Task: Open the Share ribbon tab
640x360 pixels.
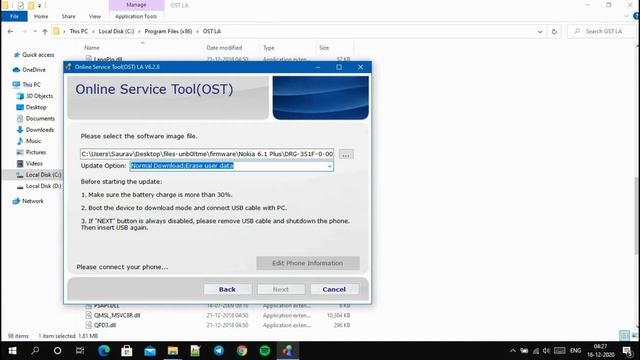Action: pos(69,16)
